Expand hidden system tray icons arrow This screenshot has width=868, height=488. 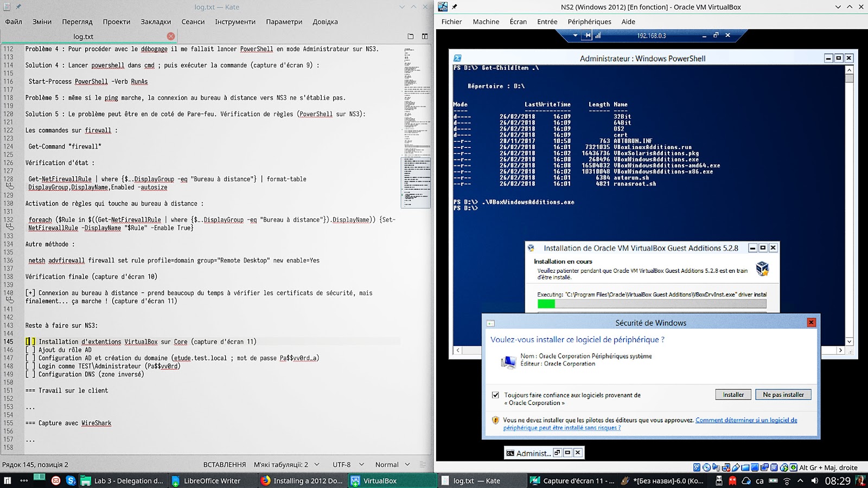pyautogui.click(x=800, y=481)
